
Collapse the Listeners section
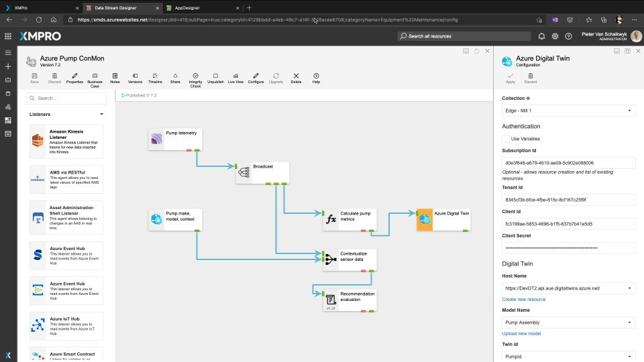click(x=101, y=115)
